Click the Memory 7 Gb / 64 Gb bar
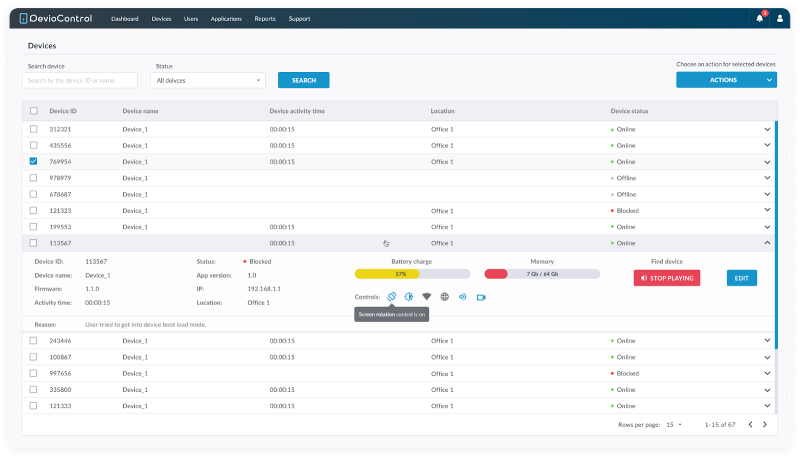 pos(542,274)
